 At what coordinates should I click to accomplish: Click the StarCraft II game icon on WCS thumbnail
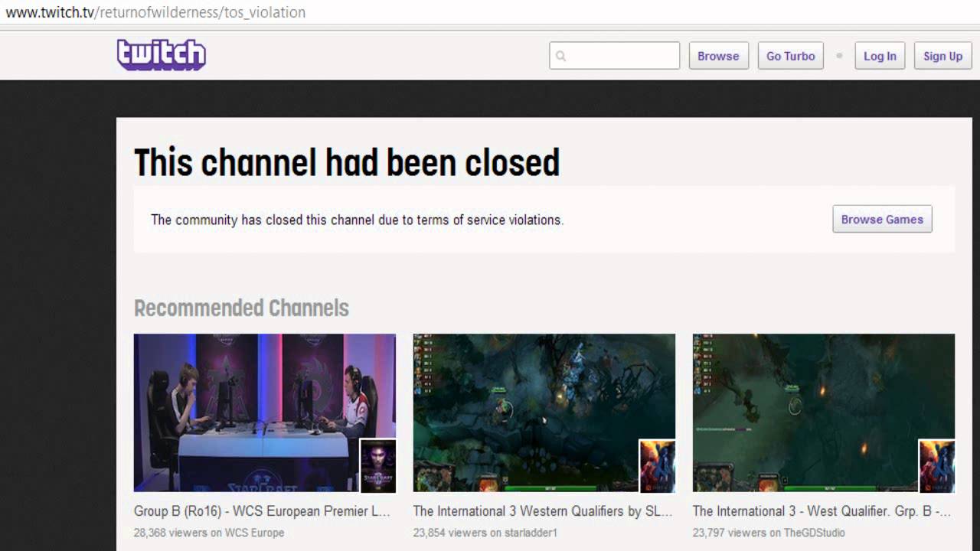click(x=378, y=465)
